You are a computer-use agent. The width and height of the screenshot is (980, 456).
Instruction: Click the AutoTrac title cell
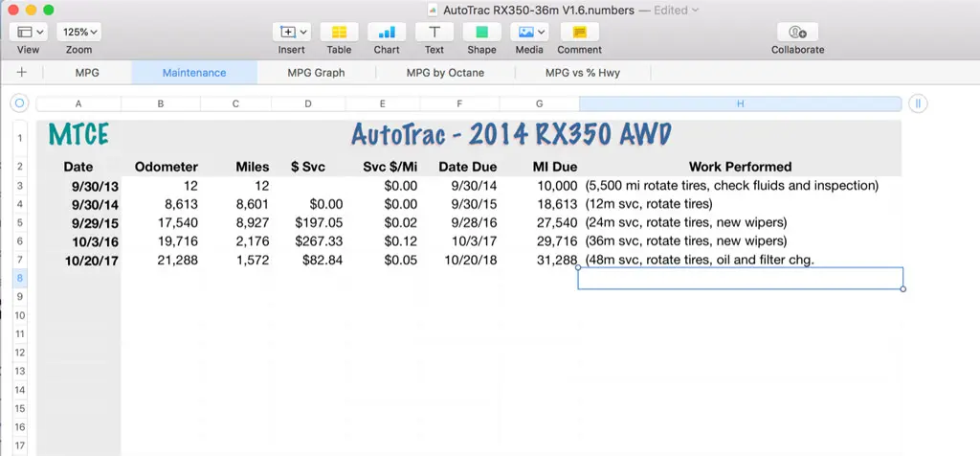pos(511,134)
